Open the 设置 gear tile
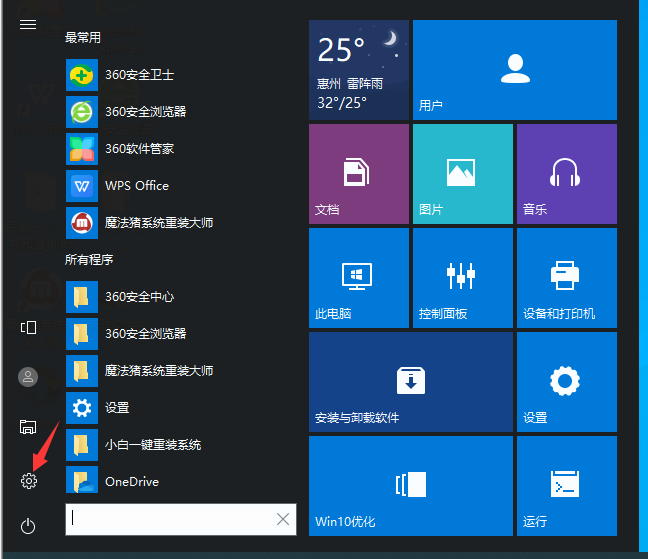648x559 pixels. point(567,382)
